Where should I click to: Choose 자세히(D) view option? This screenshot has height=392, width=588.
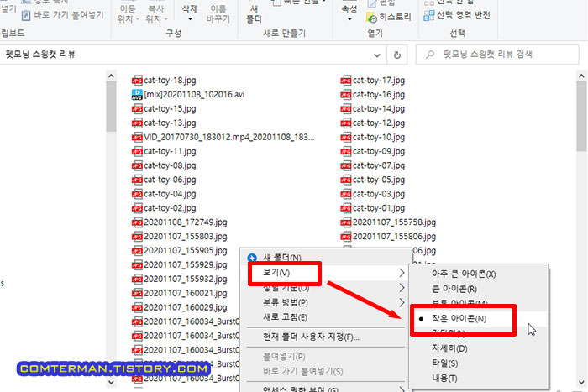(449, 348)
